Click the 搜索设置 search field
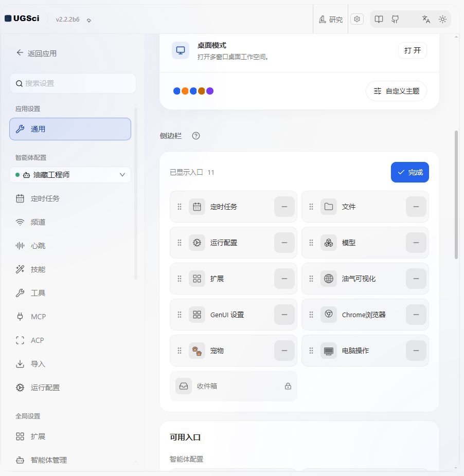 (73, 83)
